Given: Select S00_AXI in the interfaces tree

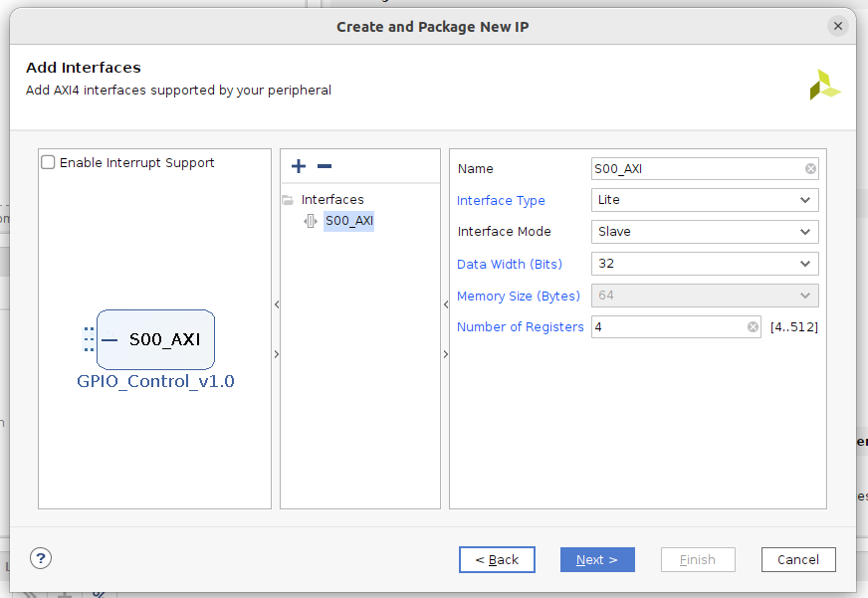Looking at the screenshot, I should pos(348,221).
